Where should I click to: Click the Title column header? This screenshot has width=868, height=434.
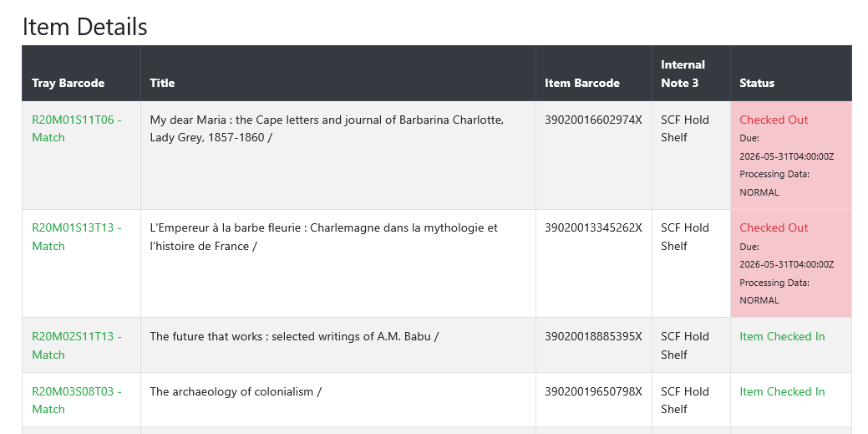click(x=162, y=83)
